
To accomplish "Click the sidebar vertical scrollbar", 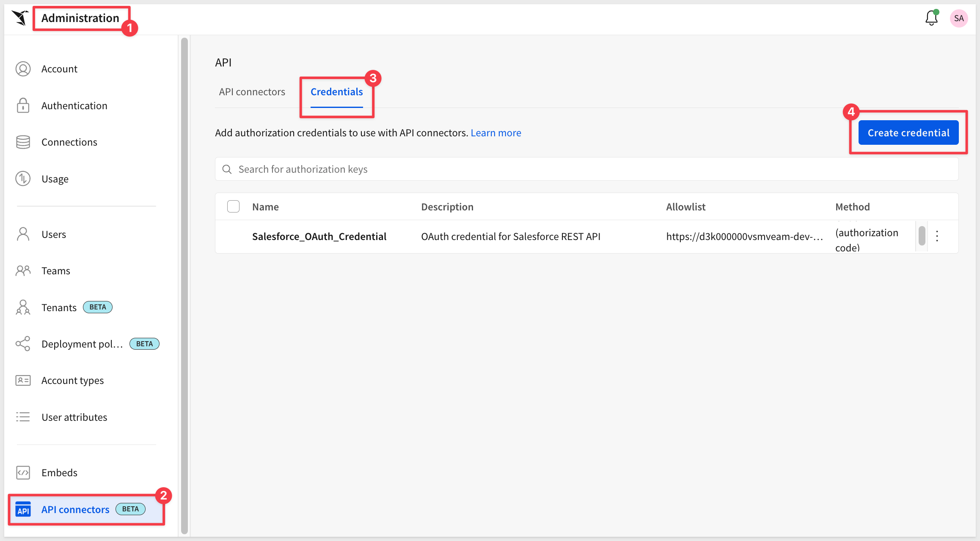I will pyautogui.click(x=184, y=286).
